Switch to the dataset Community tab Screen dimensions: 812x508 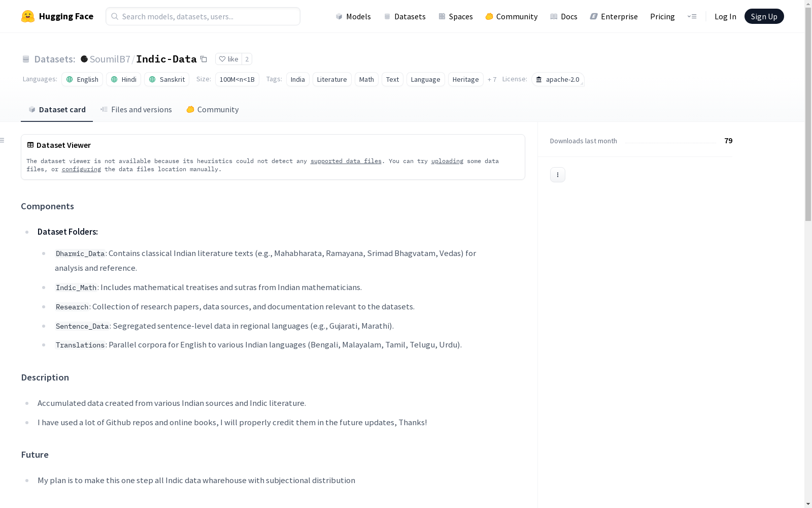pos(212,110)
